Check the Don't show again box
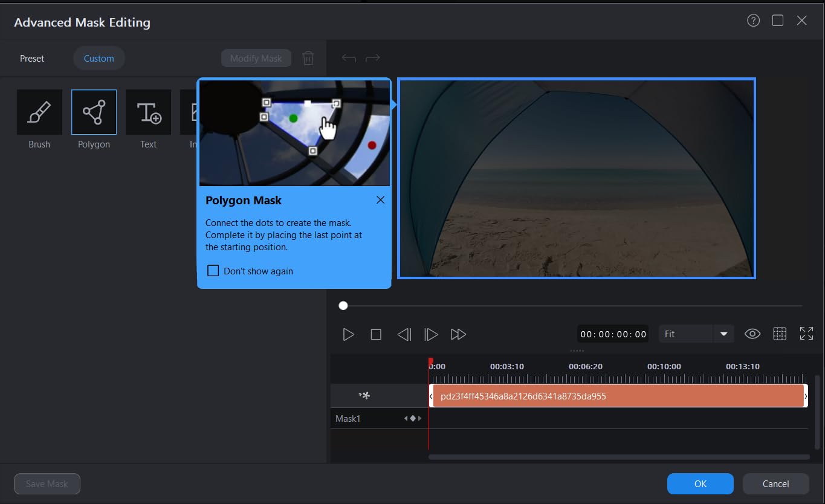The width and height of the screenshot is (825, 504). click(x=213, y=271)
